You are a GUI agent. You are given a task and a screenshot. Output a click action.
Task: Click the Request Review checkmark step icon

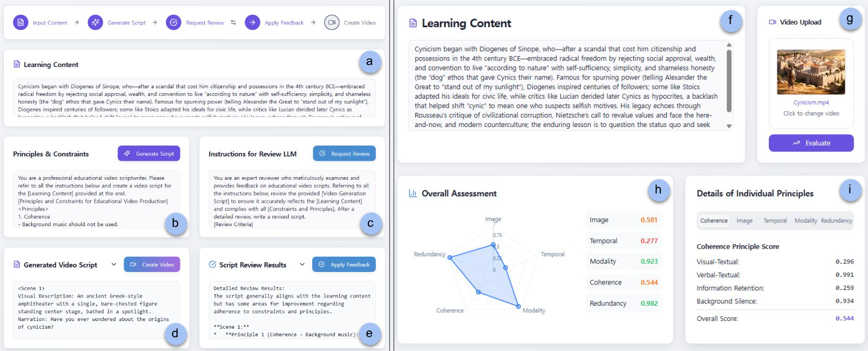pos(174,22)
